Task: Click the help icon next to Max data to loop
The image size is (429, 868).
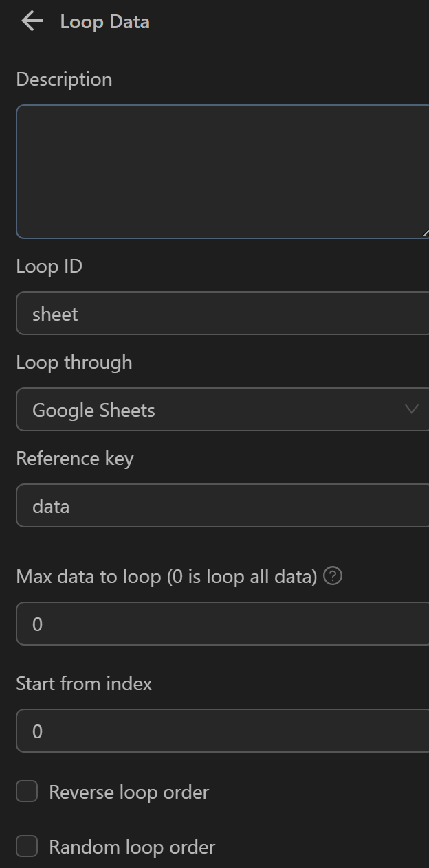Action: 333,576
